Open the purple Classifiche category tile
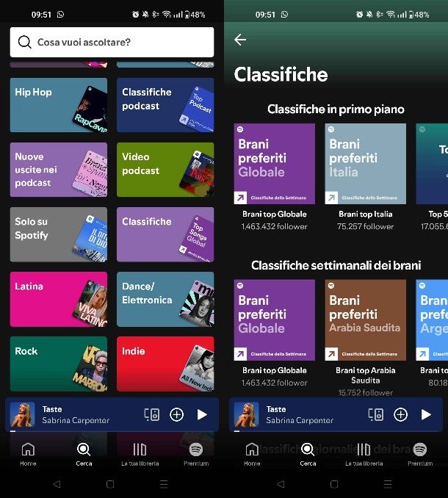 (165, 234)
